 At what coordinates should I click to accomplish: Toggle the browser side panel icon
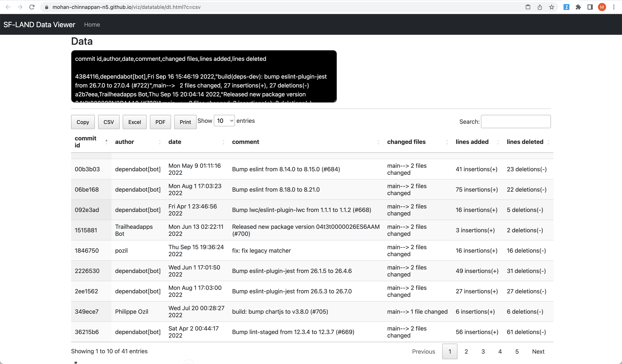[x=590, y=7]
